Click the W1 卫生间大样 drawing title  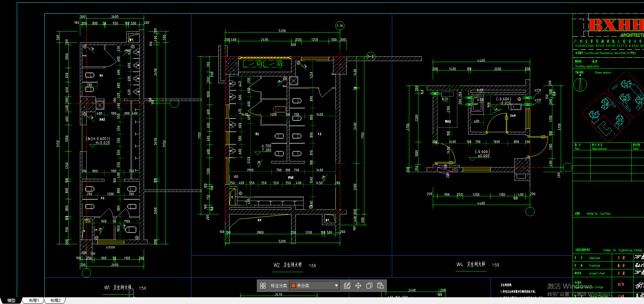pos(118,288)
